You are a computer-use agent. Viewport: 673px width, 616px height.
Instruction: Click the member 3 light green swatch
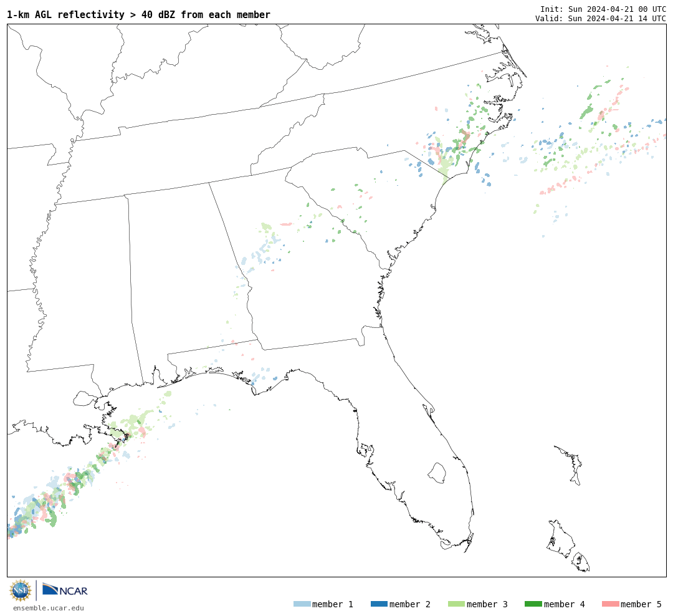pos(456,604)
